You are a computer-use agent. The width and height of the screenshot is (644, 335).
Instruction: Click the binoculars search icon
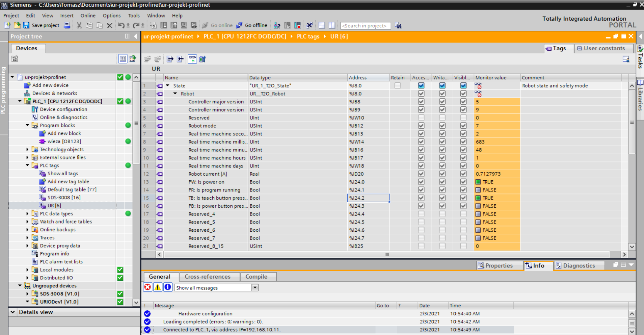click(x=398, y=25)
